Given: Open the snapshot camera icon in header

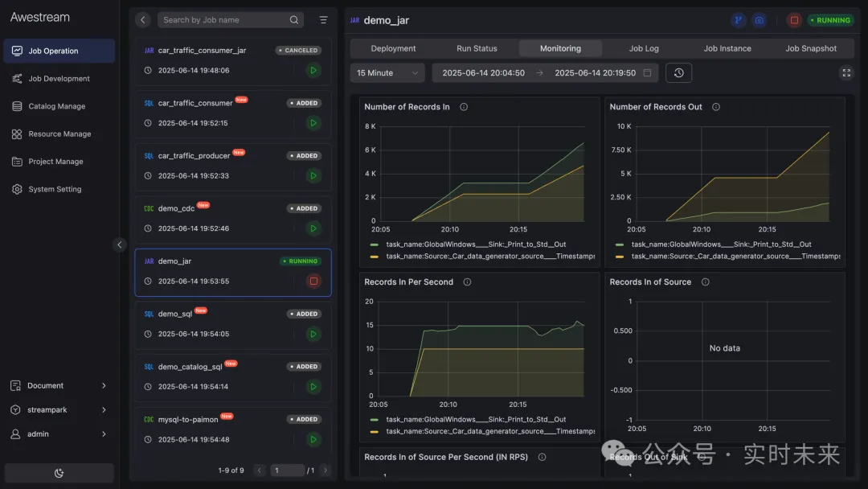Looking at the screenshot, I should click(x=759, y=20).
